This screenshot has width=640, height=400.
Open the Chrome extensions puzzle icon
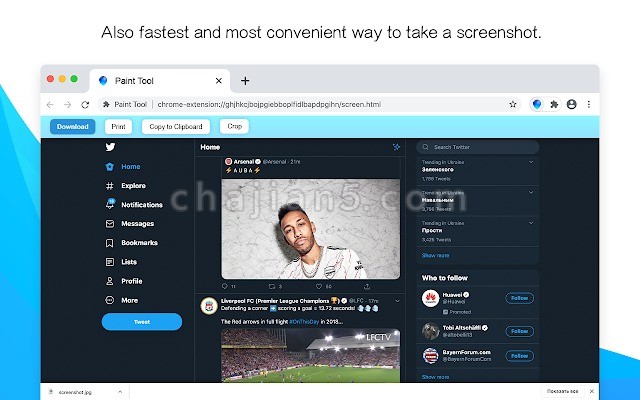click(x=554, y=104)
